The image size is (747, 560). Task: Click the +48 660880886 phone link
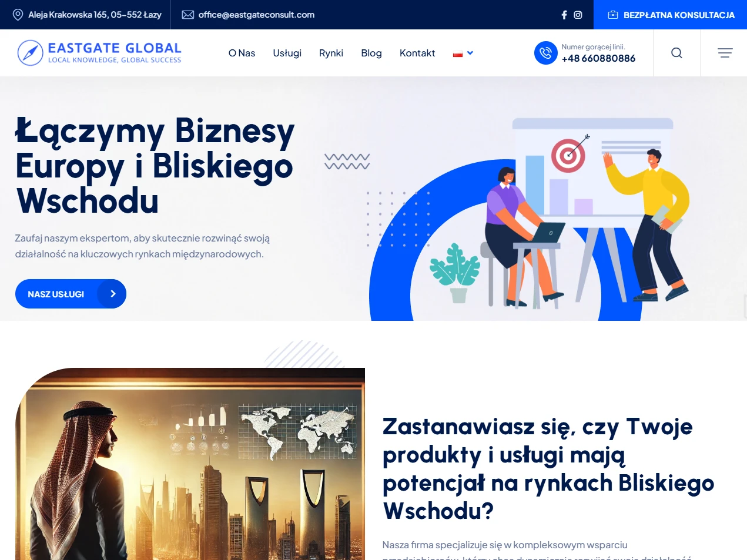click(598, 58)
